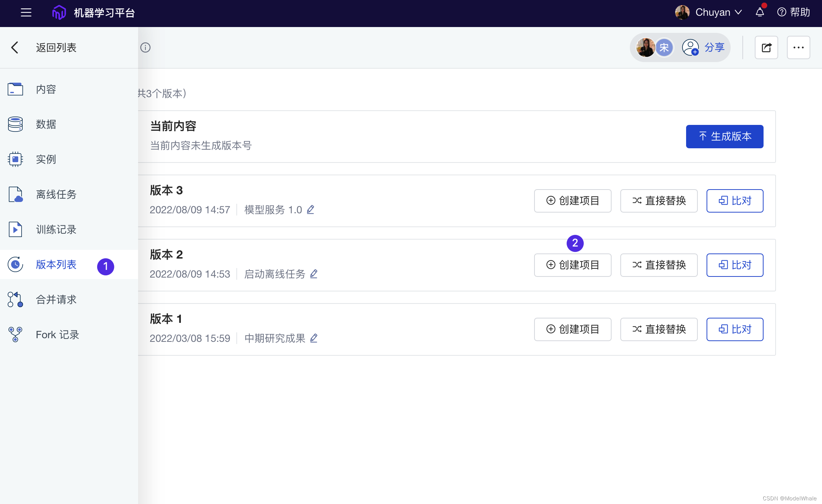Screen dimensions: 822x504
Task: Edit 启动离线任务 label pencil icon
Action: pos(314,274)
